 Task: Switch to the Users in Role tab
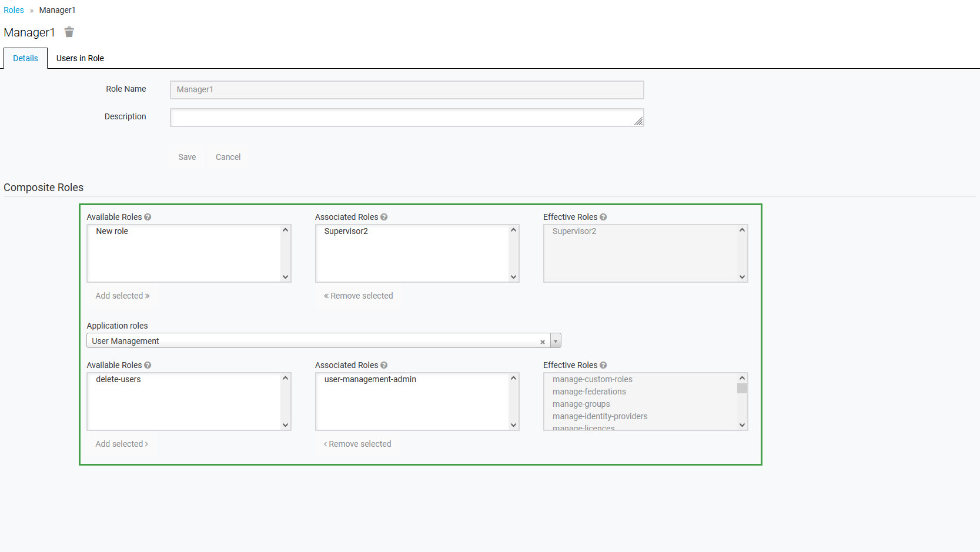pyautogui.click(x=80, y=58)
